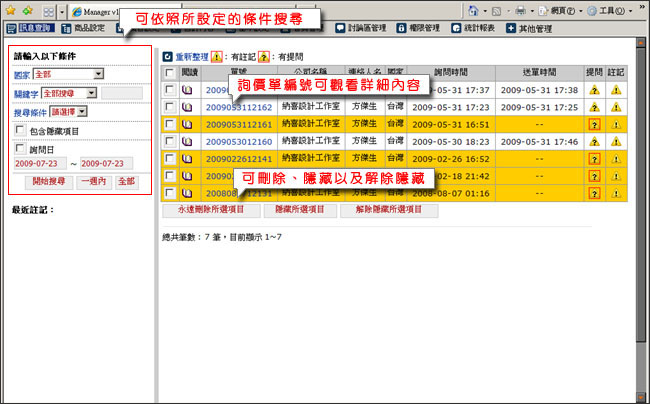650x404 pixels.
Task: Open read book icon for order 2009053012160
Action: 187,142
